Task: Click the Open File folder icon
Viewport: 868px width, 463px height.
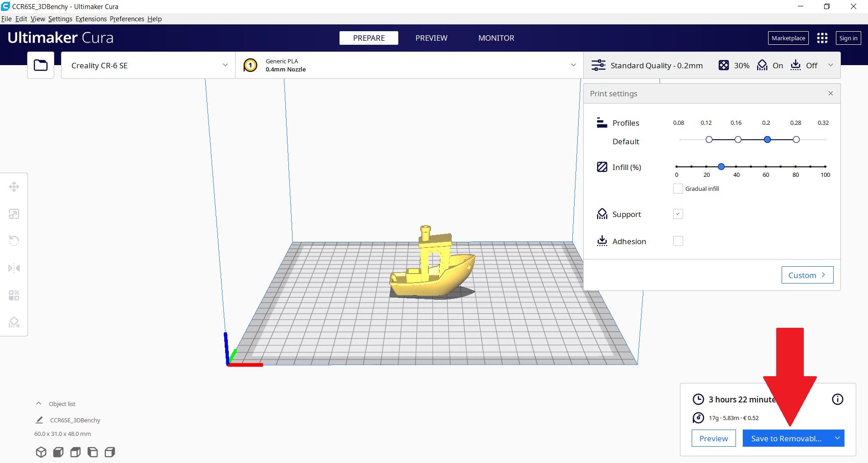Action: (41, 66)
